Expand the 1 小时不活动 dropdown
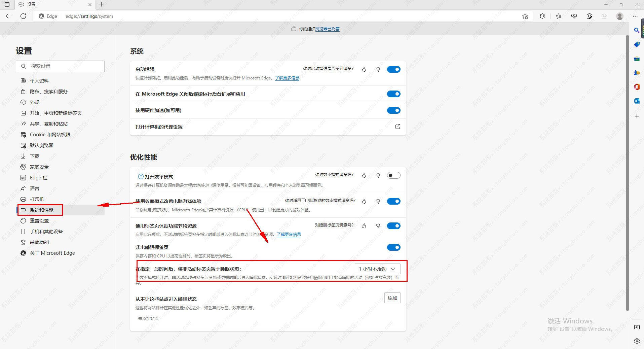644x349 pixels. tap(377, 269)
